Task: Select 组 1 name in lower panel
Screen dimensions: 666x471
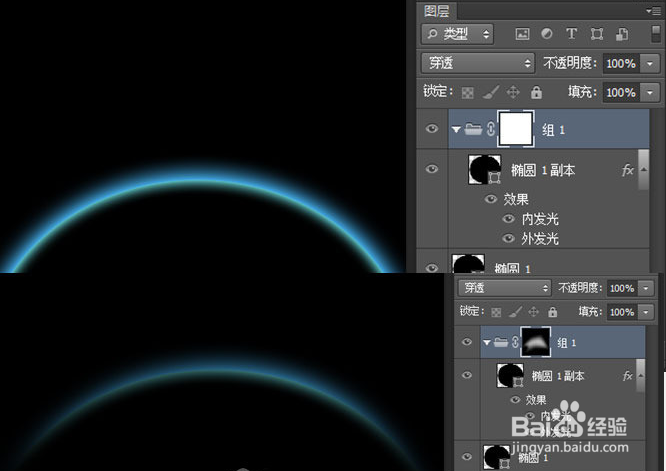Action: coord(567,343)
